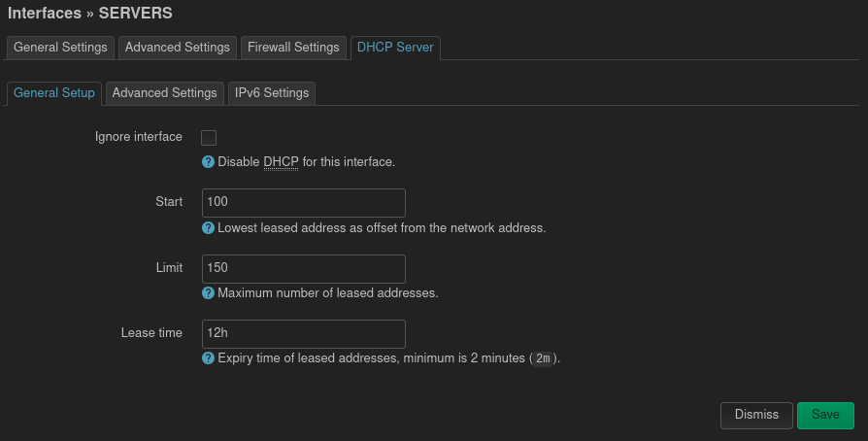Click help icon beside Expiry time hint
The width and height of the screenshot is (868, 441).
tap(208, 358)
